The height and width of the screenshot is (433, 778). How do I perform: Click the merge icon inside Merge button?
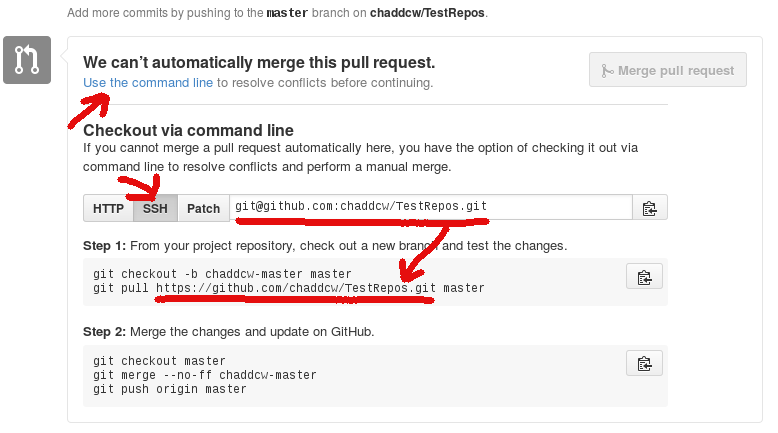point(606,71)
